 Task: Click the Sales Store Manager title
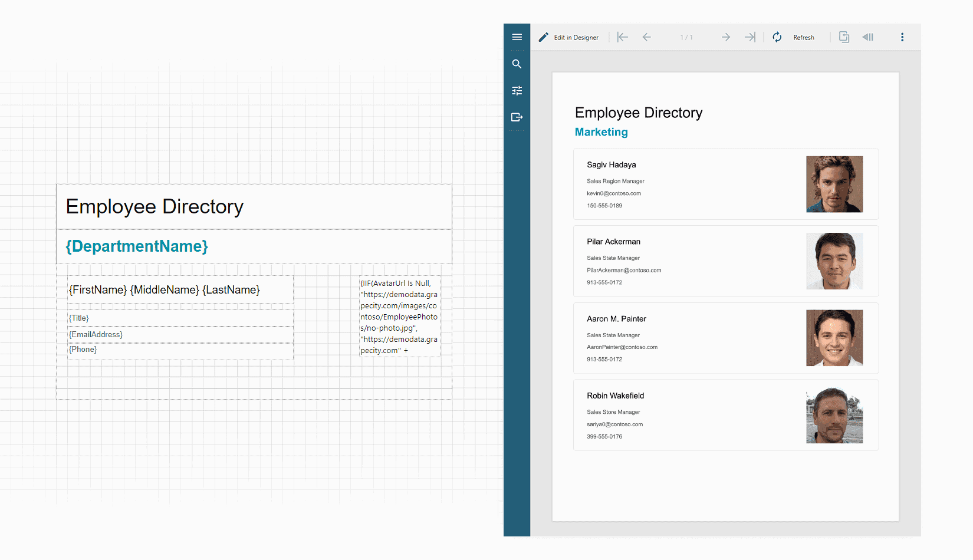coord(613,413)
